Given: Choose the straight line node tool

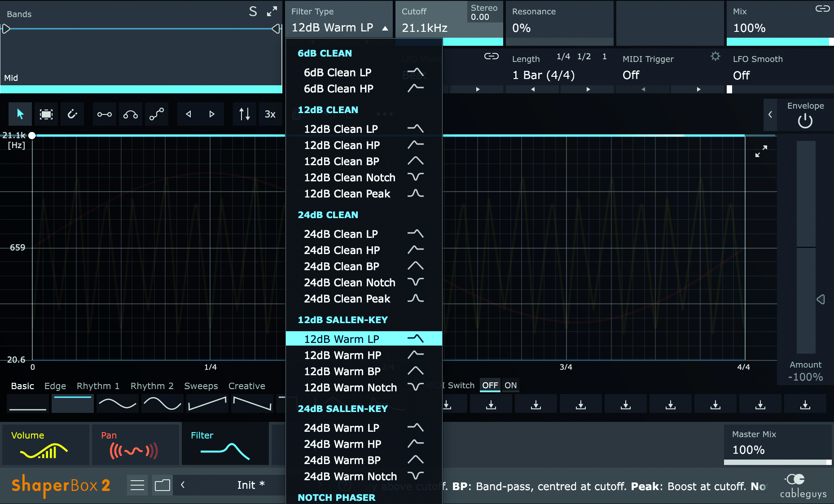Looking at the screenshot, I should click(x=105, y=114).
